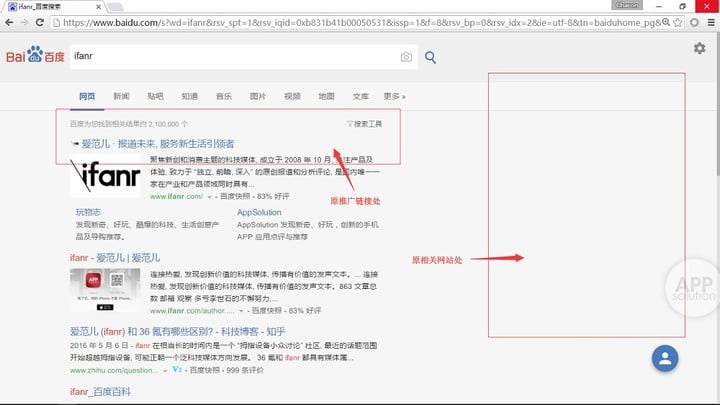Open 百度快照 on zhihu result

(x=205, y=370)
